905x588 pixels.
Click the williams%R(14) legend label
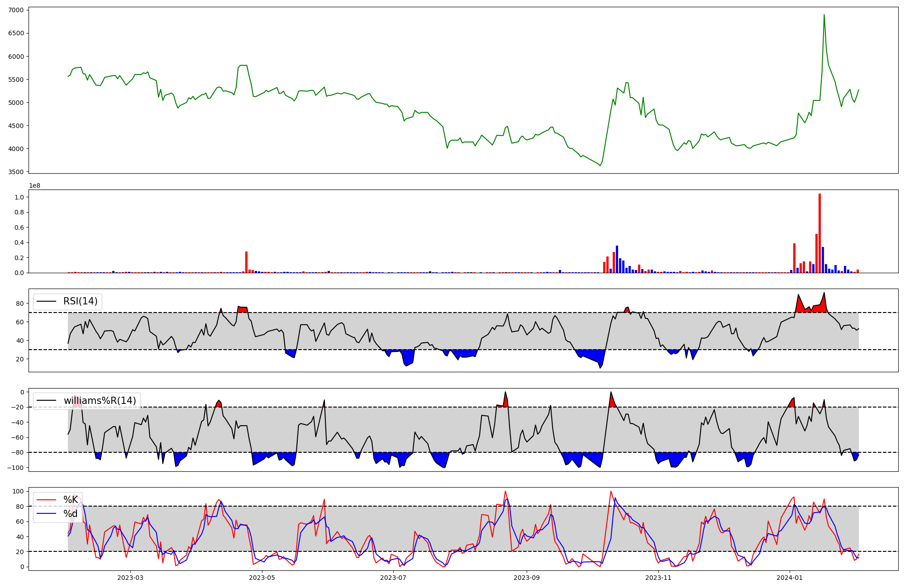pos(100,401)
